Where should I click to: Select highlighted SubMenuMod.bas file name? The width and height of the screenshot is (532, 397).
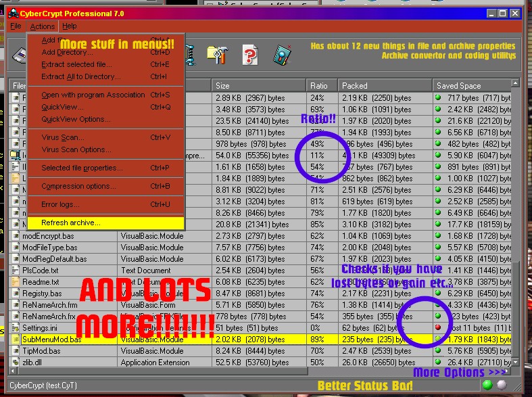tap(51, 340)
